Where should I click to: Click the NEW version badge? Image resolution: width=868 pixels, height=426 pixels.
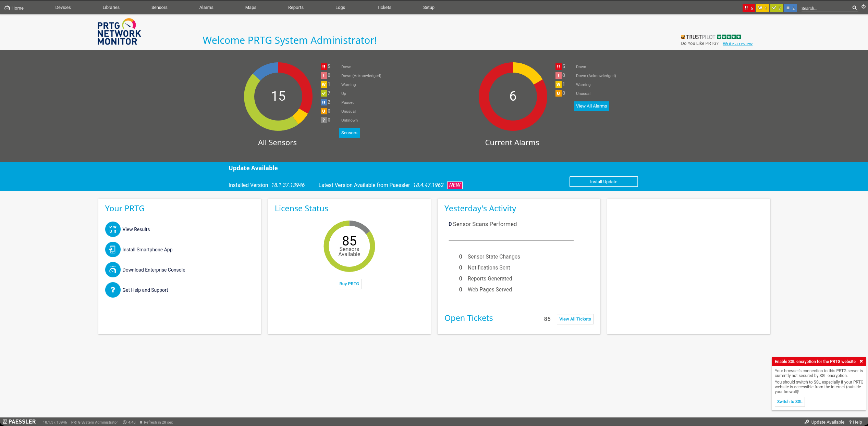pyautogui.click(x=455, y=185)
